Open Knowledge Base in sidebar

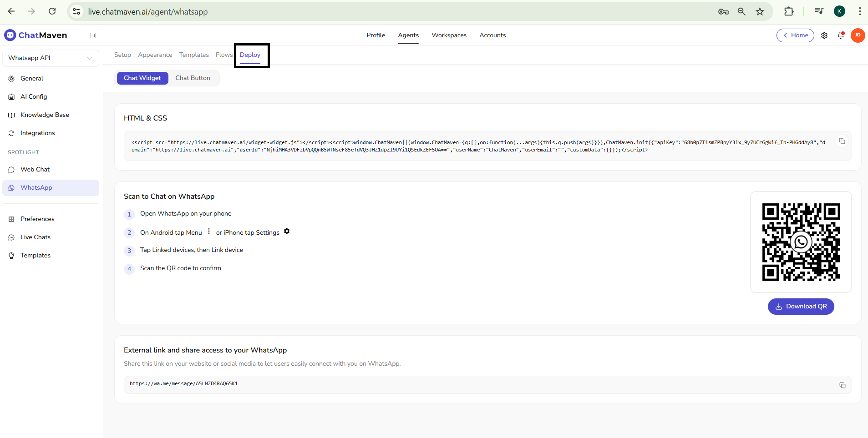[x=45, y=115]
